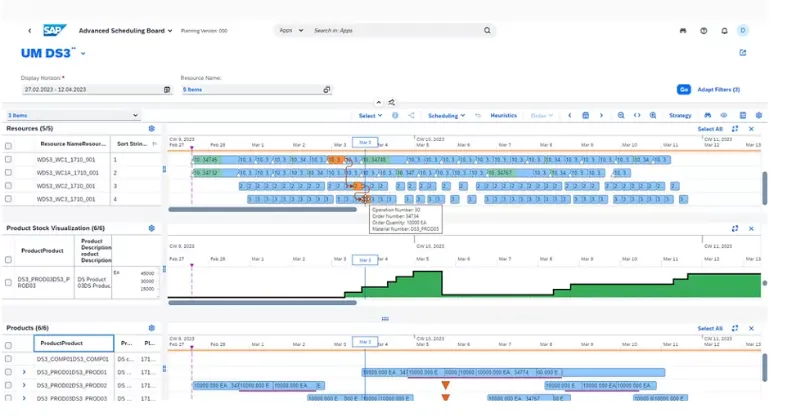Open chart settings gear in the toolbar
Screen dimensions: 812x418
tap(759, 116)
